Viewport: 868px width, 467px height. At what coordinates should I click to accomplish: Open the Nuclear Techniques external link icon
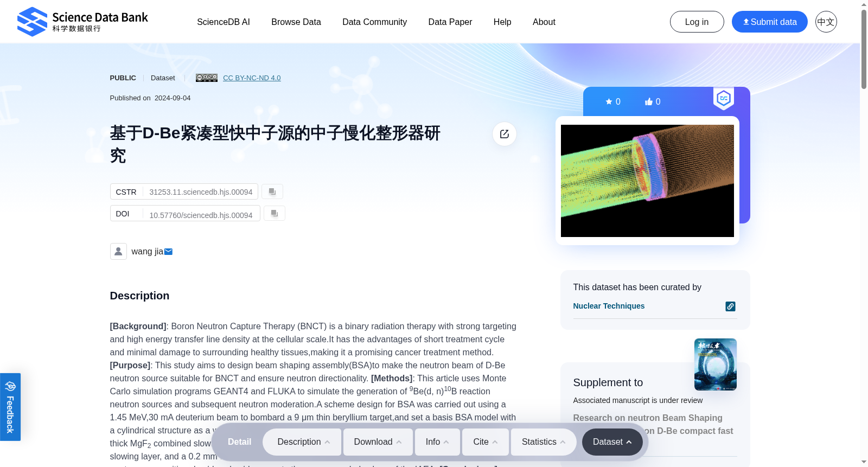click(731, 306)
